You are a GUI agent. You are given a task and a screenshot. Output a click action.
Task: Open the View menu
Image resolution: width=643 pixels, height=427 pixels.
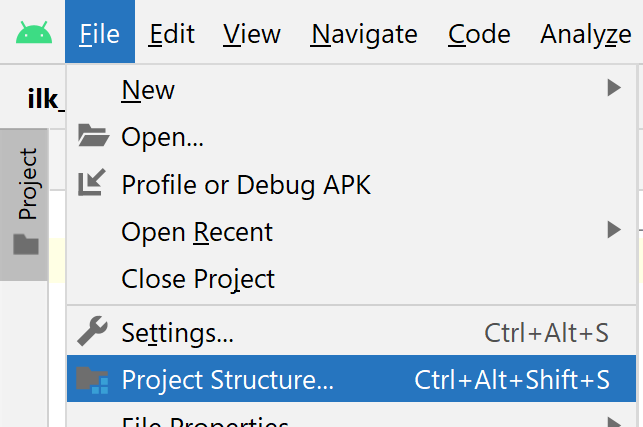pos(252,34)
